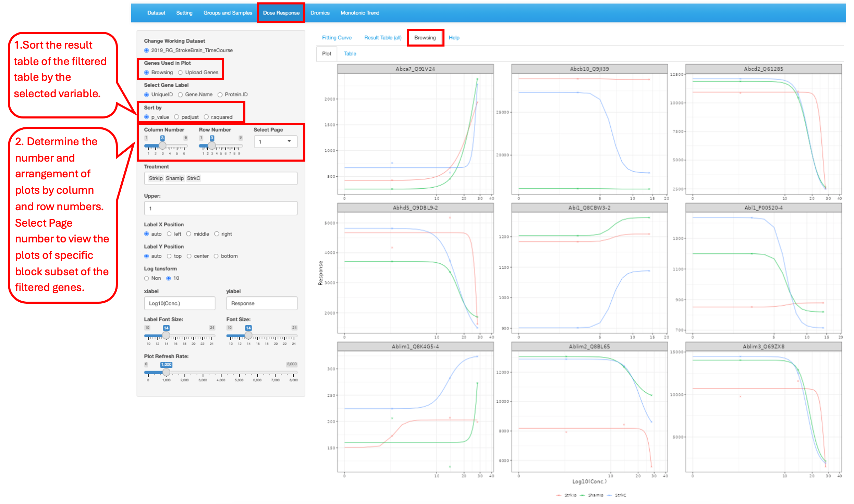Set Log transform to Non
This screenshot has height=504, width=854.
click(x=147, y=278)
